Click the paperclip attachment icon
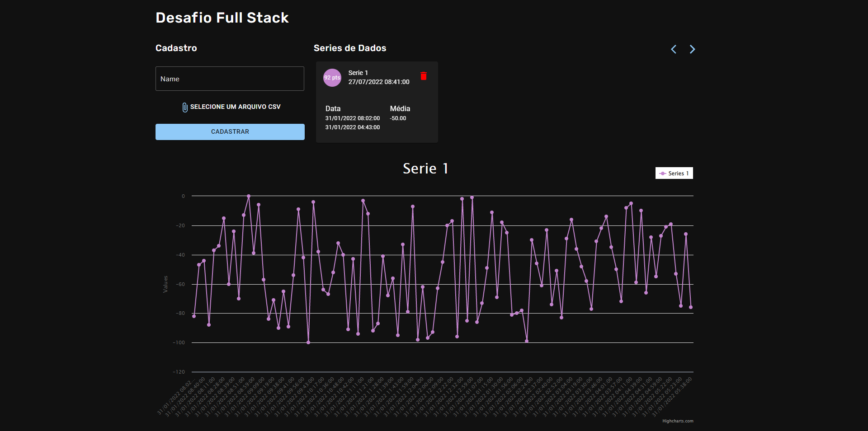The width and height of the screenshot is (868, 431). point(185,107)
